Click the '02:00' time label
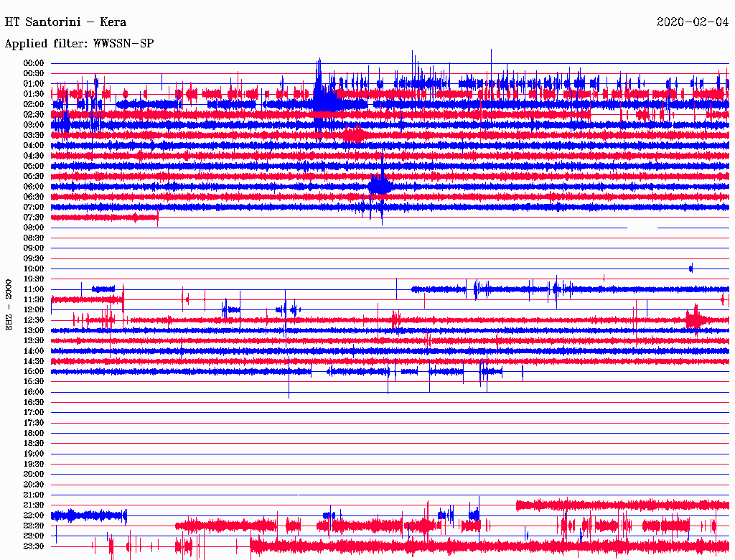 [34, 105]
